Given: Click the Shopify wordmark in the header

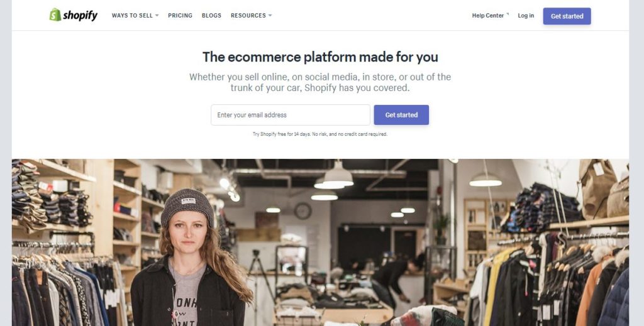Looking at the screenshot, I should (x=80, y=16).
